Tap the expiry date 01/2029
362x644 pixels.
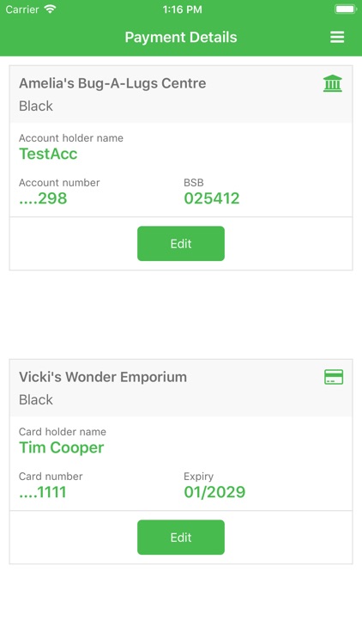coord(214,493)
